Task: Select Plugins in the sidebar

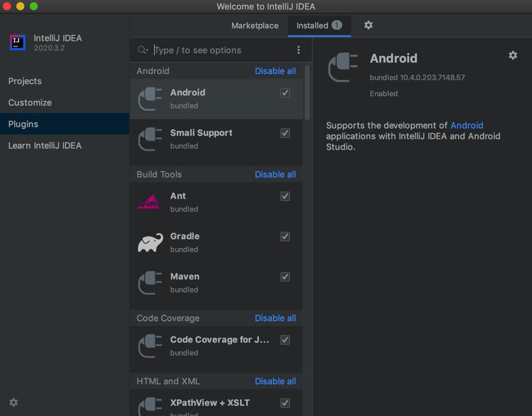Action: pyautogui.click(x=65, y=124)
